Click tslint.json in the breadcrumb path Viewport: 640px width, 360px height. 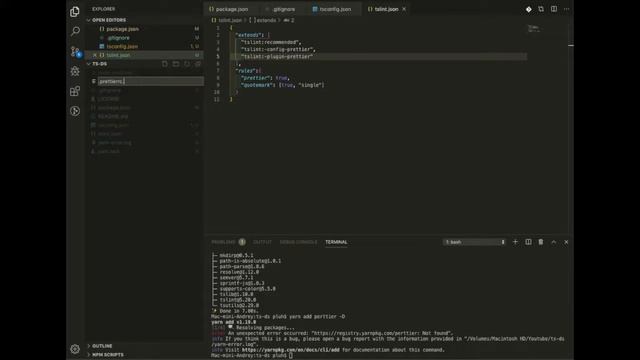[230, 20]
